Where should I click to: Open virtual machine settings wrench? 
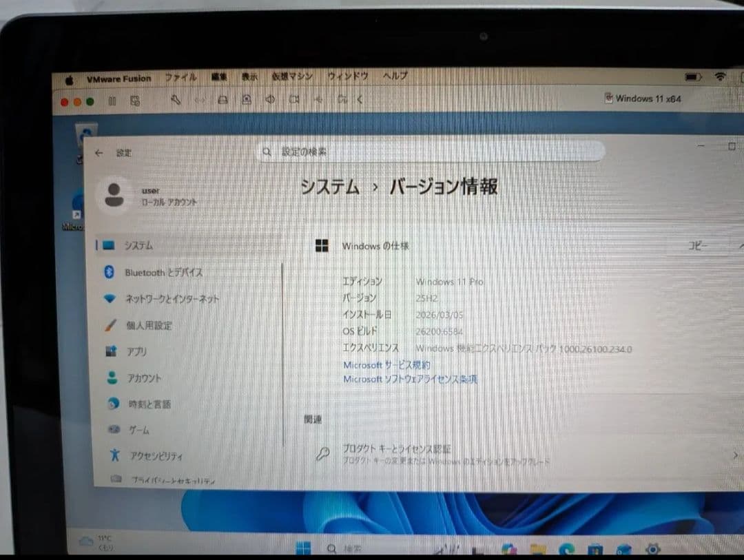tap(176, 100)
